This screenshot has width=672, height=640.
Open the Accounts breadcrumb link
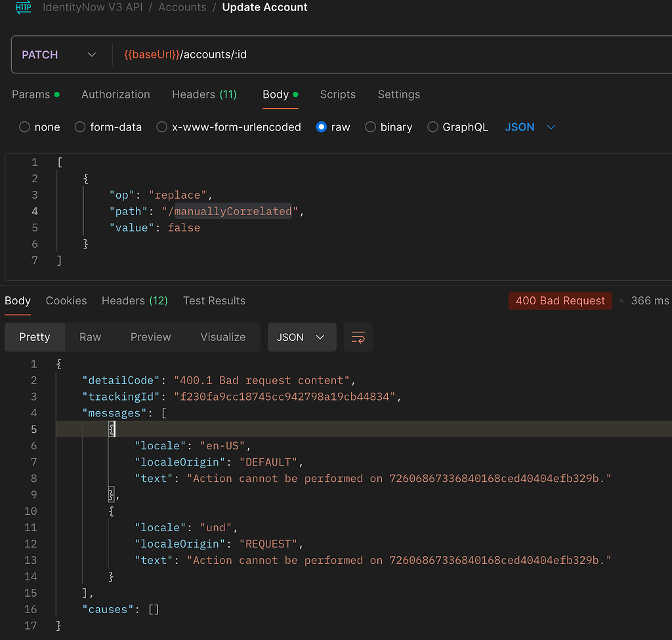pyautogui.click(x=182, y=8)
